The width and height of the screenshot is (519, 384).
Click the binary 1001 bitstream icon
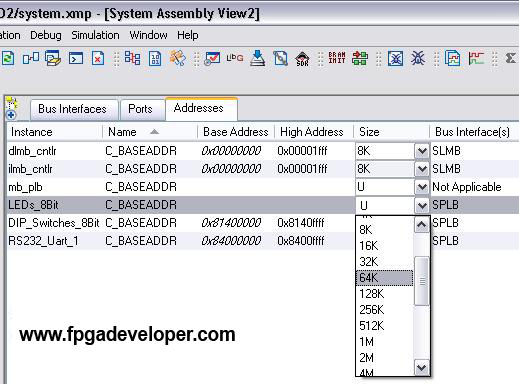(x=155, y=59)
